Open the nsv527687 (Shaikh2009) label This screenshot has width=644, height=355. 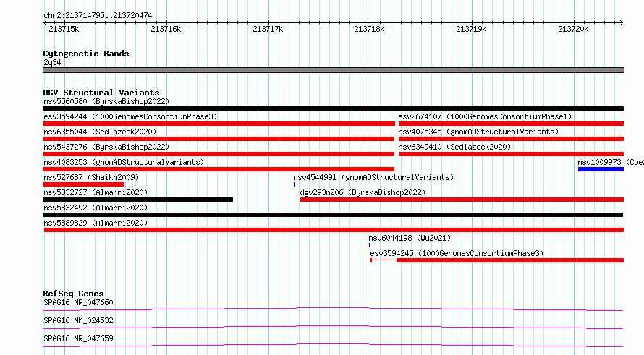pos(91,177)
